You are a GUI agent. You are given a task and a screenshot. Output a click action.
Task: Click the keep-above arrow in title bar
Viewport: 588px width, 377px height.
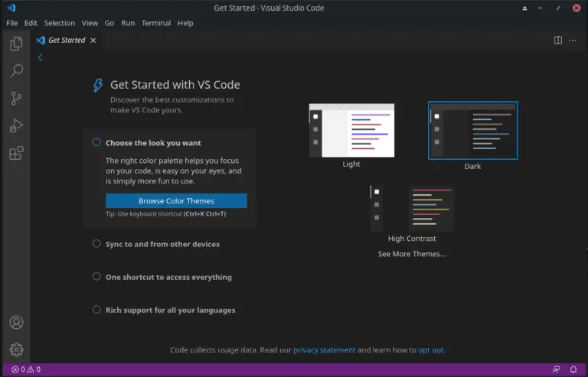524,8
